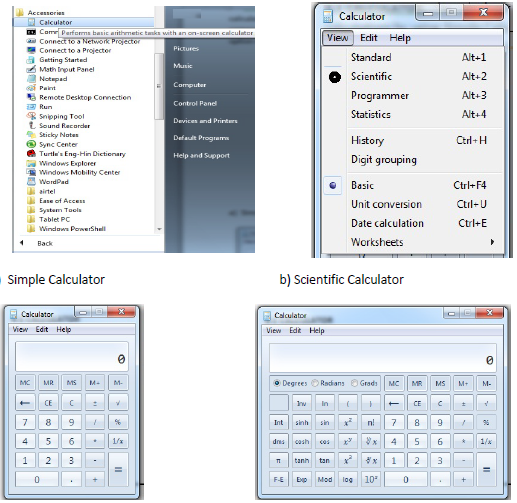Choose Basic option in the View menu

pyautogui.click(x=413, y=185)
